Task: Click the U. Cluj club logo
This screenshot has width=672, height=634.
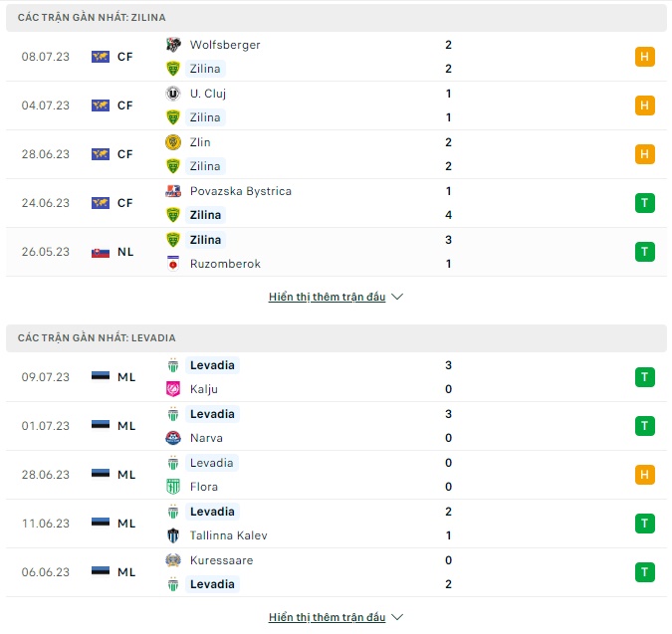Action: tap(173, 94)
